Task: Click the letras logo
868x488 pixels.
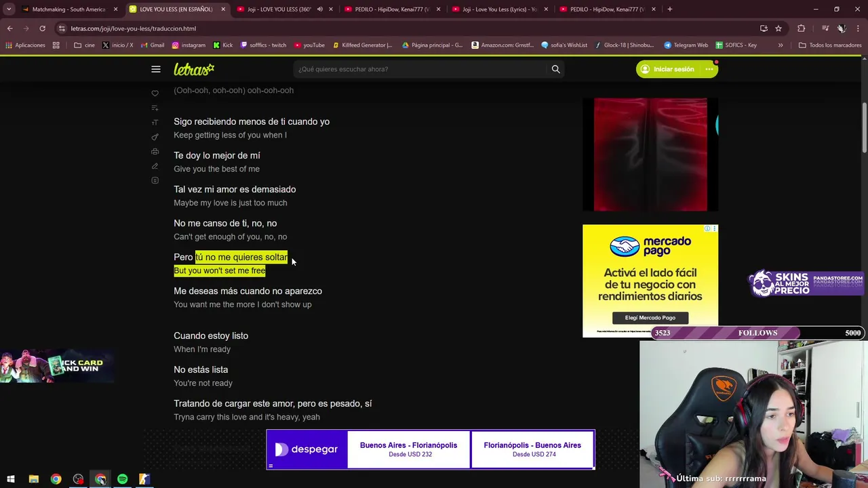Action: click(x=194, y=69)
